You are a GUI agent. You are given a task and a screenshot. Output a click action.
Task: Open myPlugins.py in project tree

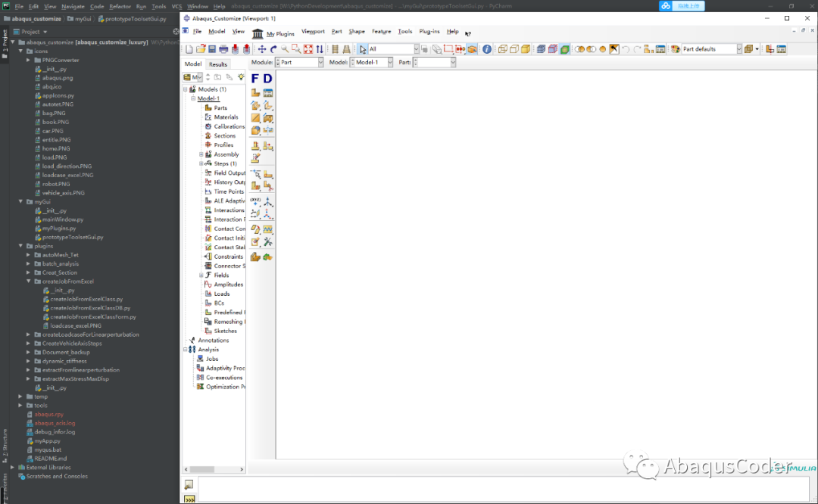[59, 229]
